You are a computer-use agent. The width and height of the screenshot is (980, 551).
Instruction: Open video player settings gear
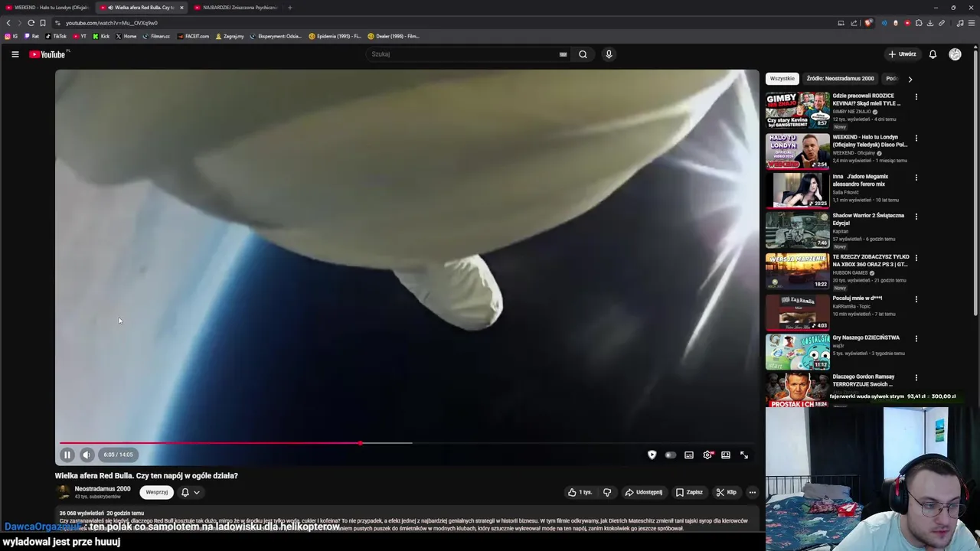pos(707,455)
